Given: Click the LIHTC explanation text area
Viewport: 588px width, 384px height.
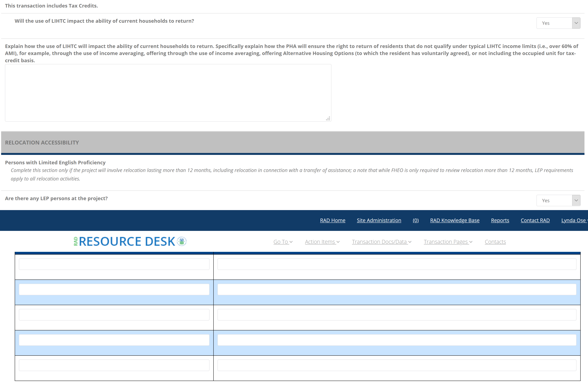Looking at the screenshot, I should (168, 93).
